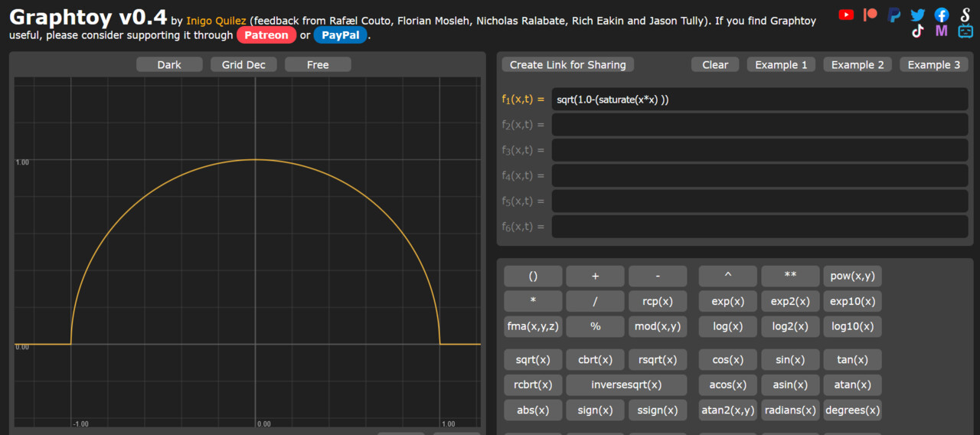Image resolution: width=980 pixels, height=435 pixels.
Task: Click the white S Shadertoy icon
Action: (965, 15)
